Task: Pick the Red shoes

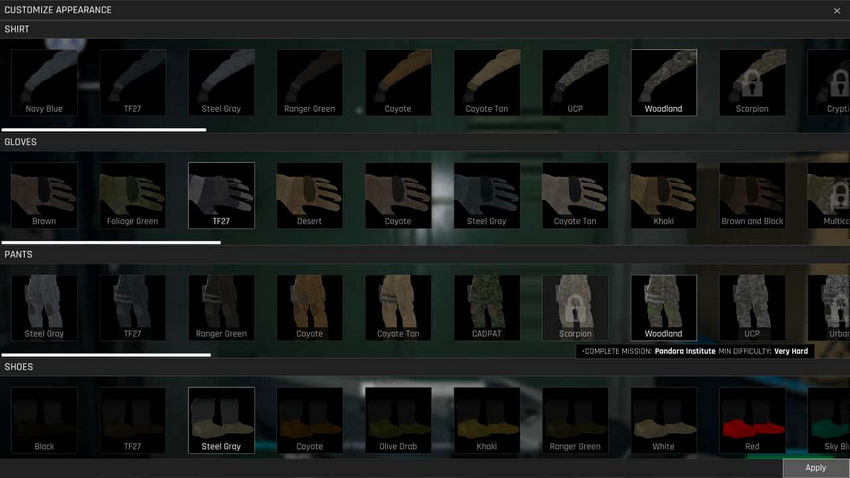Action: click(x=752, y=421)
